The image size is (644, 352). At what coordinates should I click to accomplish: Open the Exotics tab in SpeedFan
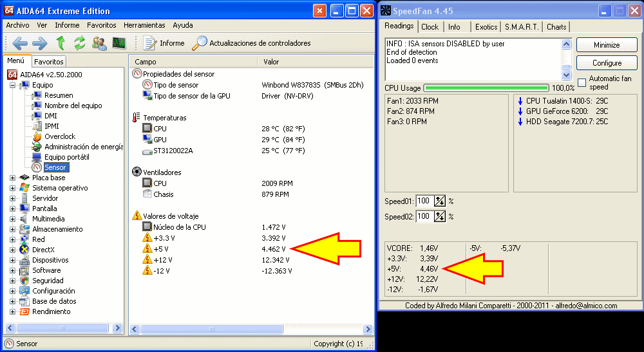tap(486, 26)
